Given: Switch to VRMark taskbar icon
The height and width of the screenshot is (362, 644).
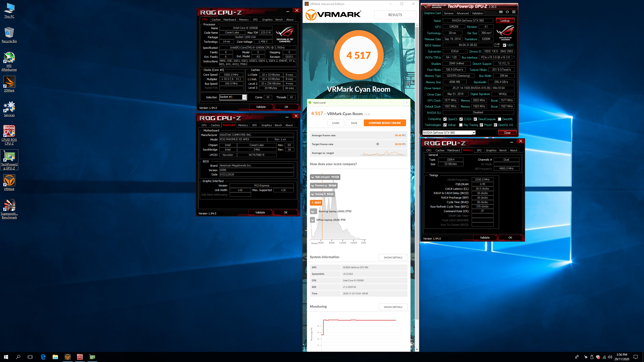Looking at the screenshot, I should (x=67, y=357).
